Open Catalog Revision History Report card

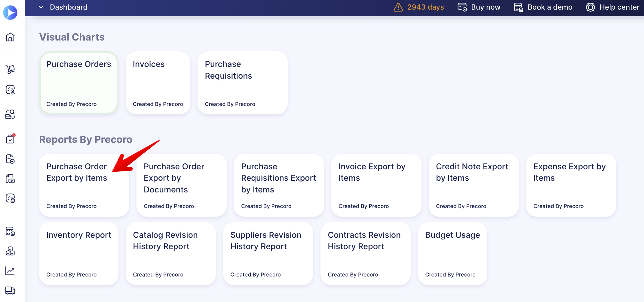pyautogui.click(x=171, y=254)
